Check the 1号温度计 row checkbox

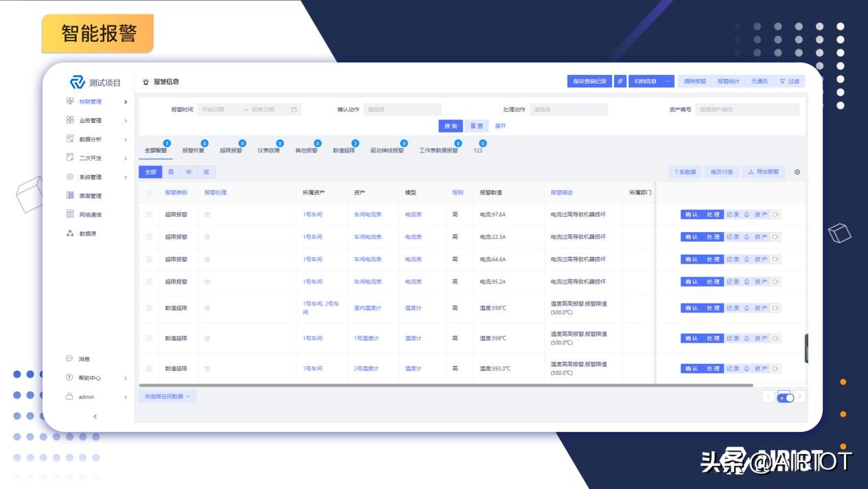pos(149,339)
